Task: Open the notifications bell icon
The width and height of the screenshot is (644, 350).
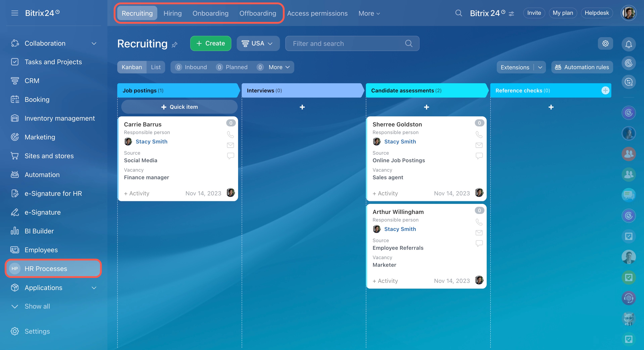Action: 629,44
